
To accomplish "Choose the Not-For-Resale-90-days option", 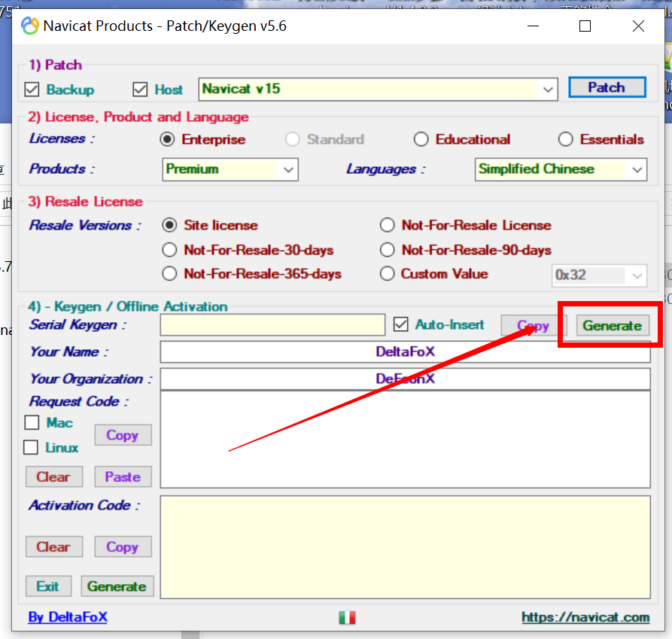I will (388, 250).
